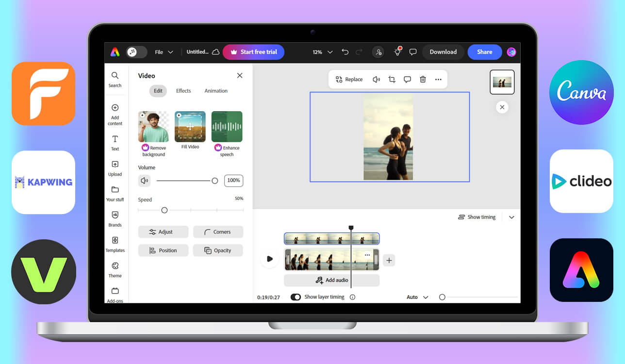Open more options in canvas toolbar

(x=438, y=80)
